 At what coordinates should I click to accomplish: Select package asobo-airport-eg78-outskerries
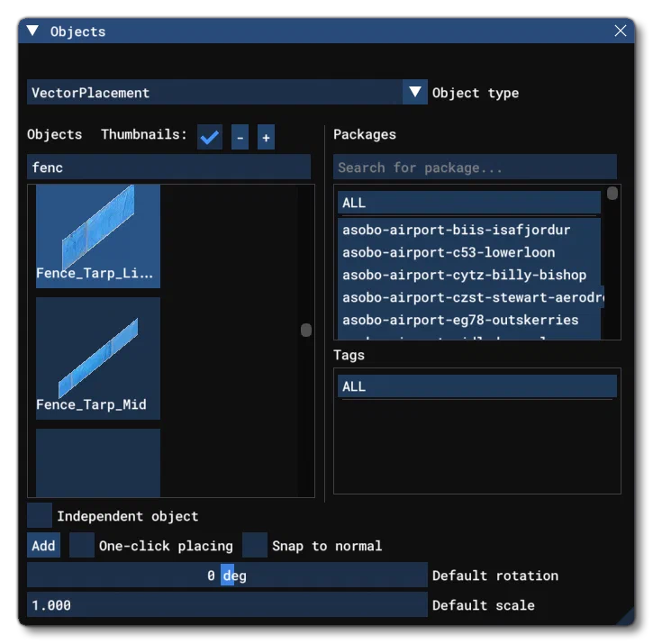click(x=469, y=320)
